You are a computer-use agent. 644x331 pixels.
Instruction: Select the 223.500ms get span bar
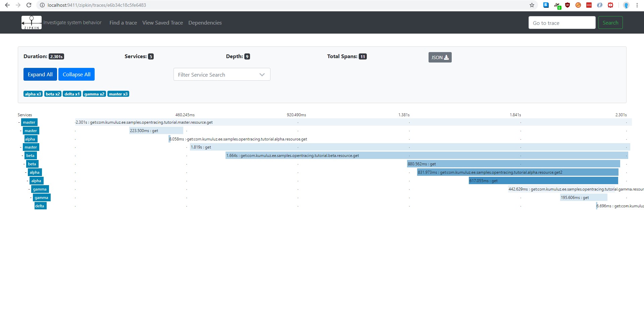(156, 131)
